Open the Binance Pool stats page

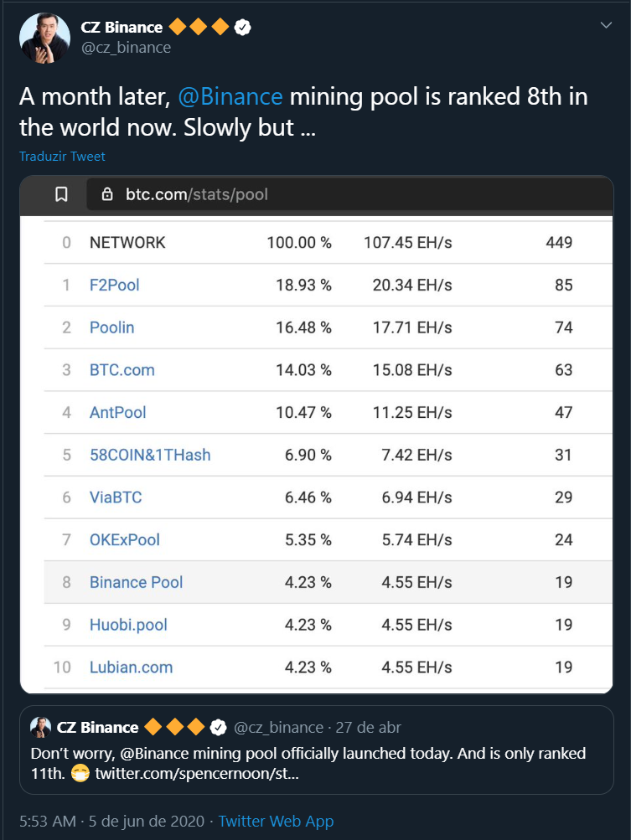pyautogui.click(x=136, y=582)
